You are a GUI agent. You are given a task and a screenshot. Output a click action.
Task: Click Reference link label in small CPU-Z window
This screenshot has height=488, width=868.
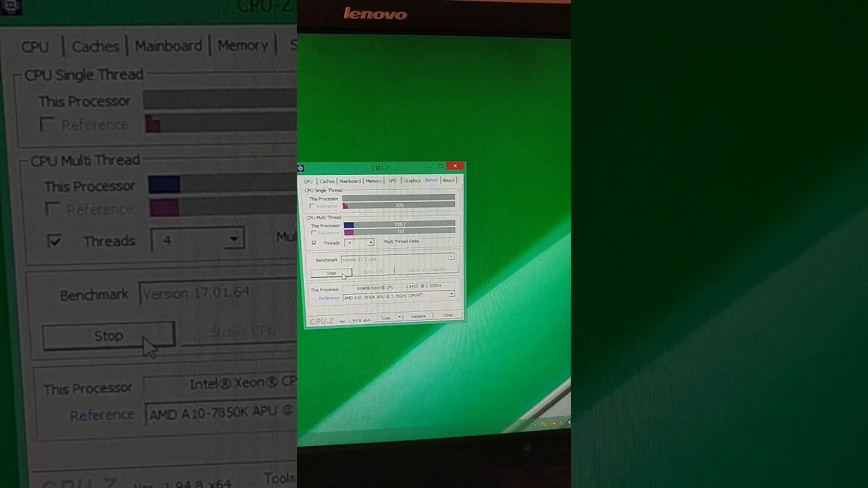329,298
